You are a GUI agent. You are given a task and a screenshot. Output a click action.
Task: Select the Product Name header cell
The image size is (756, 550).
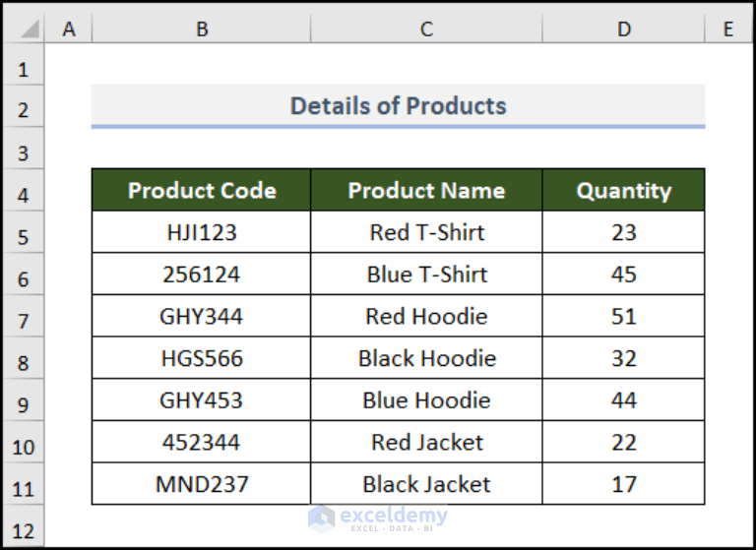[x=426, y=190]
